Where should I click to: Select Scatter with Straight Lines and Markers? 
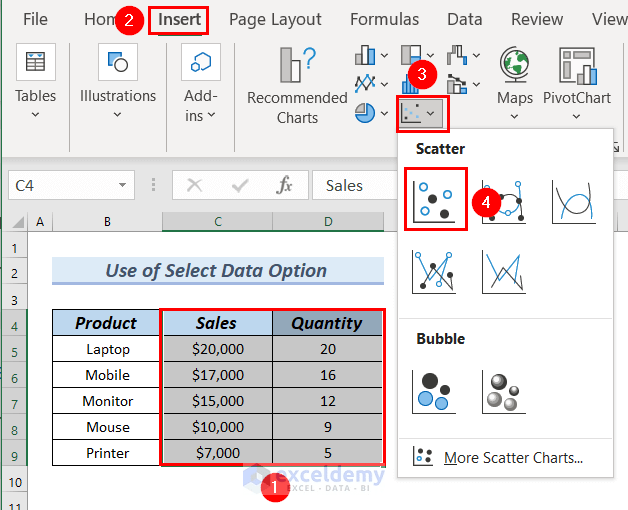[x=434, y=272]
